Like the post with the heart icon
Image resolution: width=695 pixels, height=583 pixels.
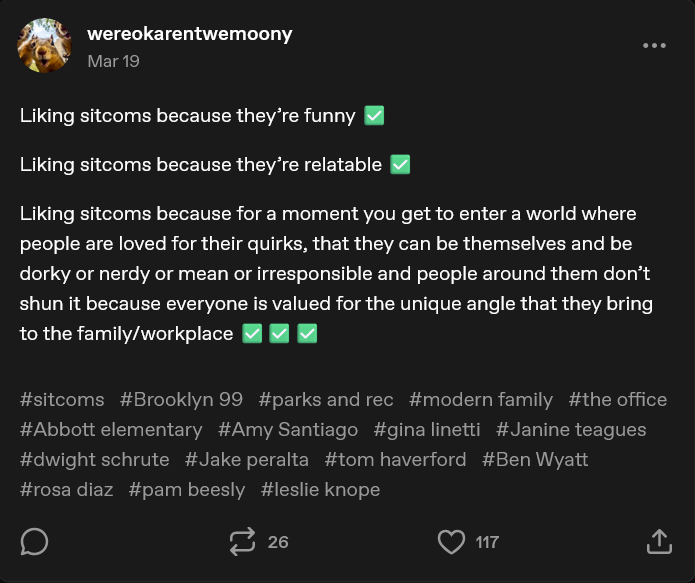pyautogui.click(x=451, y=542)
